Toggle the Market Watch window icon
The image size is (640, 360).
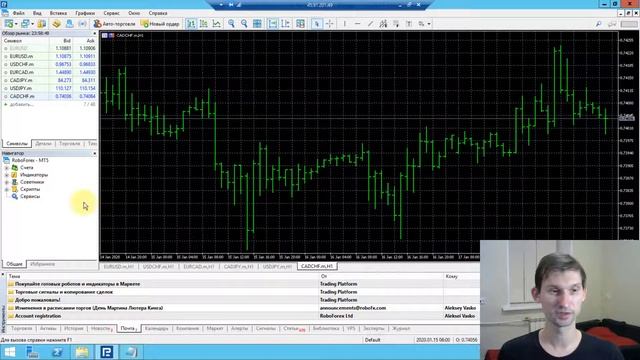pos(42,24)
